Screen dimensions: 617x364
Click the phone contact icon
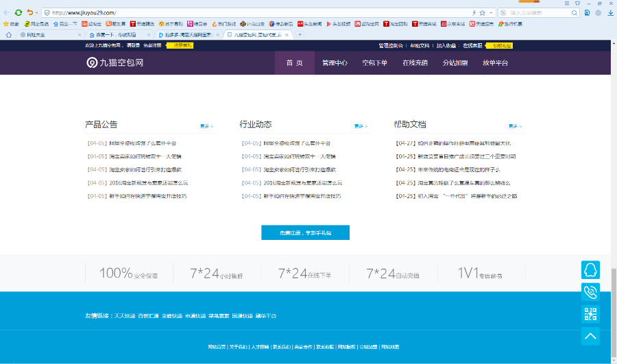click(590, 292)
